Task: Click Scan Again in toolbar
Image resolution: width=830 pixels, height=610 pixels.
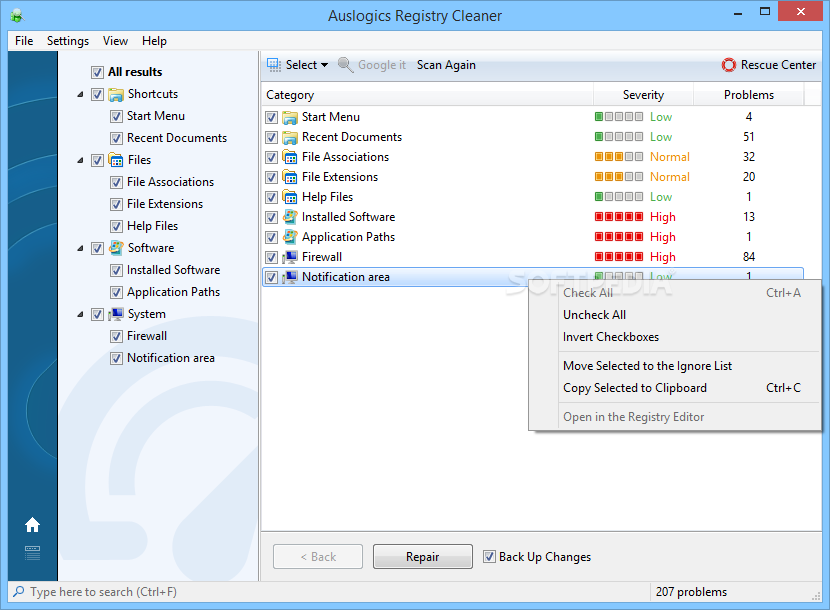Action: [x=446, y=65]
